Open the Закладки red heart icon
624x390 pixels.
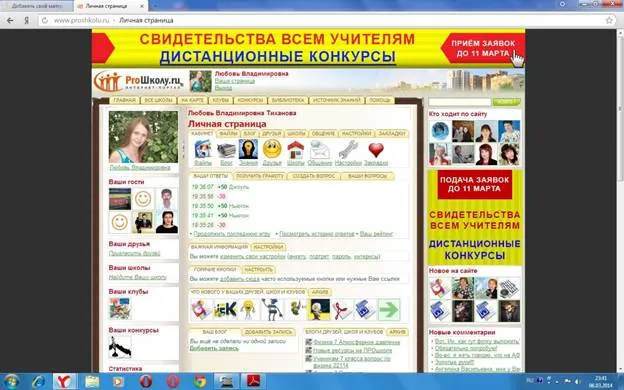point(376,150)
